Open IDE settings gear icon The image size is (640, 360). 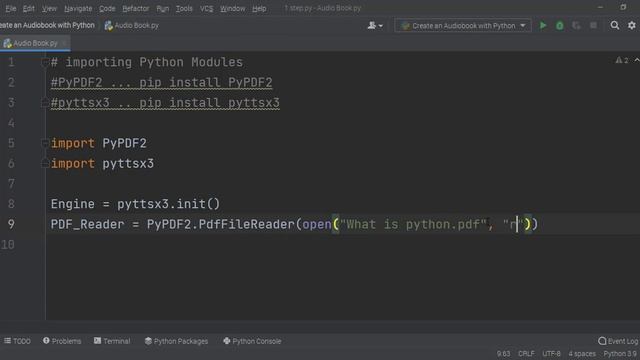[x=632, y=25]
